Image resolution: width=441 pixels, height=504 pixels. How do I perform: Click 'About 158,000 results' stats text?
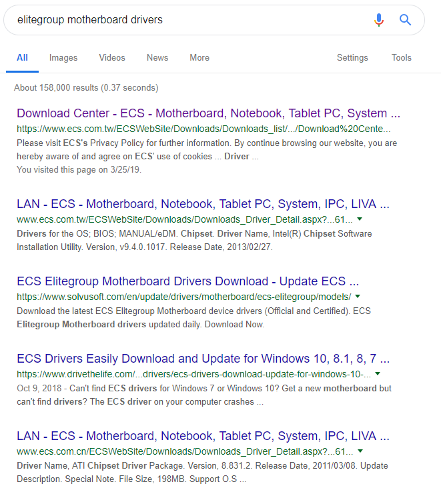[x=86, y=88]
